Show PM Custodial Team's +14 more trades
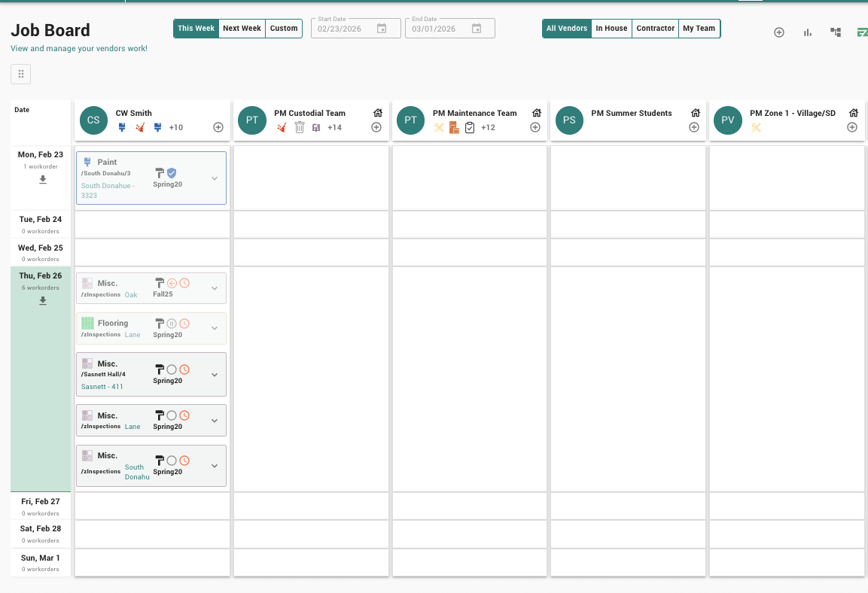Image resolution: width=868 pixels, height=593 pixels. [x=334, y=127]
